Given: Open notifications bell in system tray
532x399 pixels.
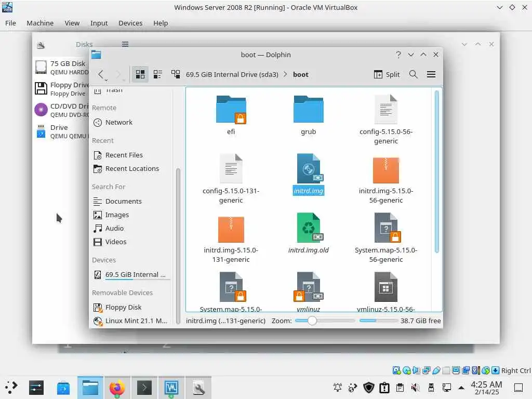Looking at the screenshot, I should tap(338, 387).
